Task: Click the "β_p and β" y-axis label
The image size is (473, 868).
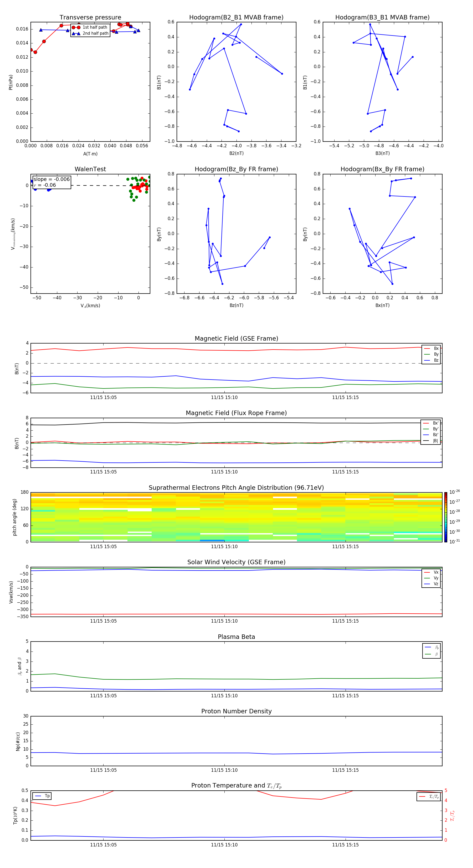Action: (x=19, y=666)
